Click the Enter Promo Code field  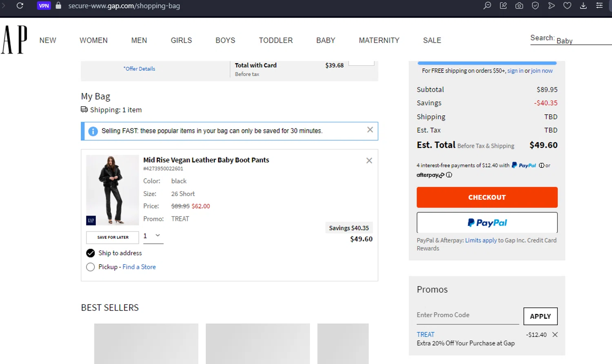tap(468, 315)
